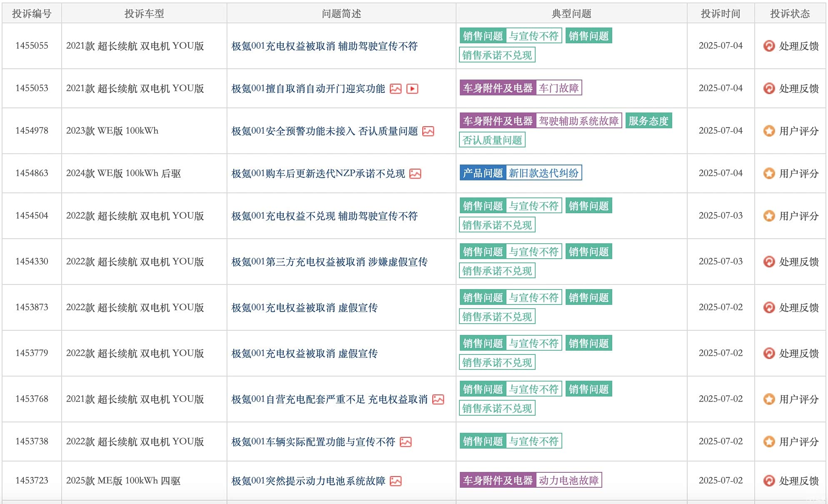Click the 投诉状态 column header
This screenshot has width=828, height=504.
pos(790,14)
